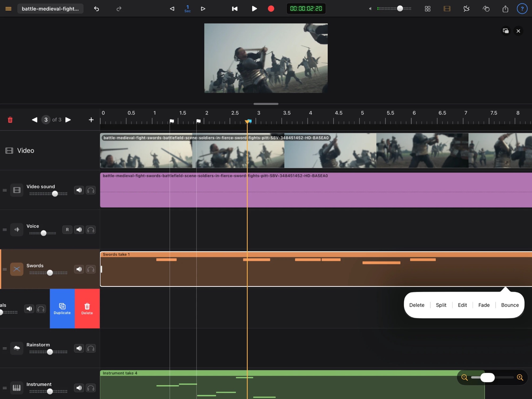The width and height of the screenshot is (532, 399).
Task: Adjust the master volume slider
Action: point(394,9)
